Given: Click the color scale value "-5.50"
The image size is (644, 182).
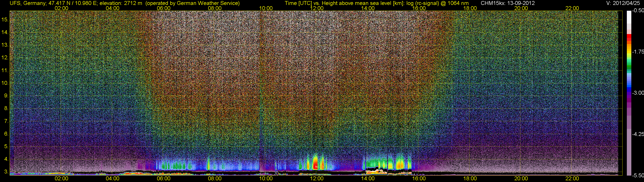Looking at the screenshot, I should pyautogui.click(x=638, y=175).
